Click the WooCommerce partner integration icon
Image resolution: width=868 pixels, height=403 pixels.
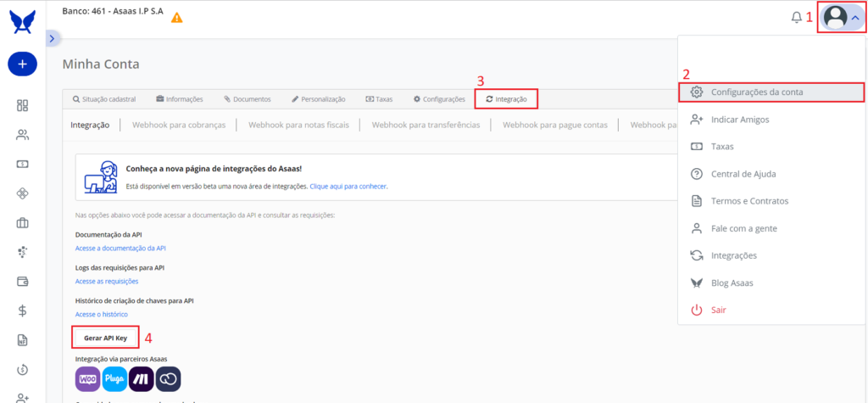tap(87, 378)
